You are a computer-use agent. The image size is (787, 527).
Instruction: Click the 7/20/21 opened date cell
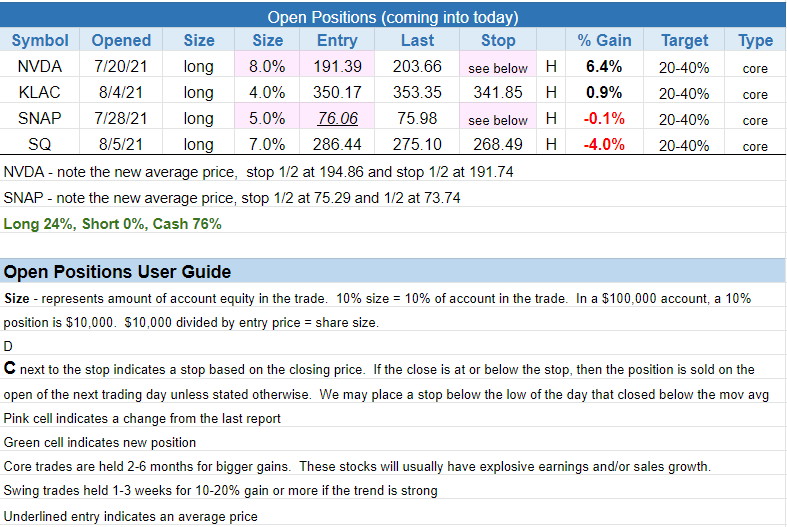121,66
